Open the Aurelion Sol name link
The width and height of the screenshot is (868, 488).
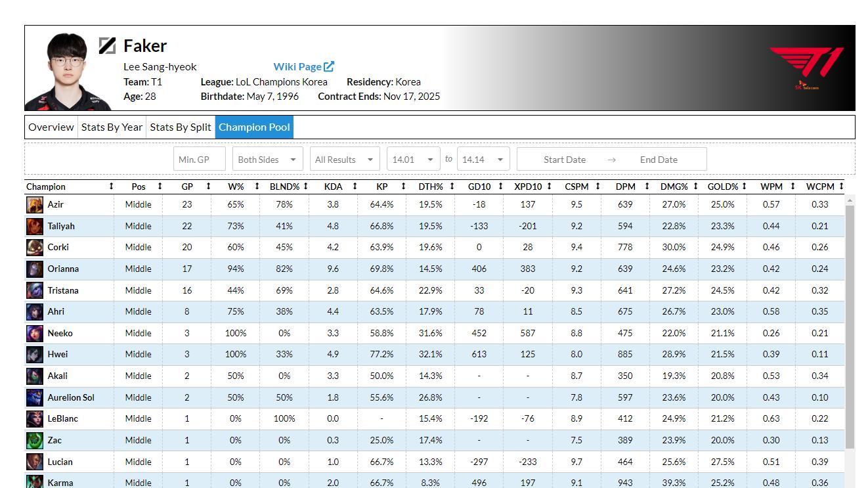71,397
